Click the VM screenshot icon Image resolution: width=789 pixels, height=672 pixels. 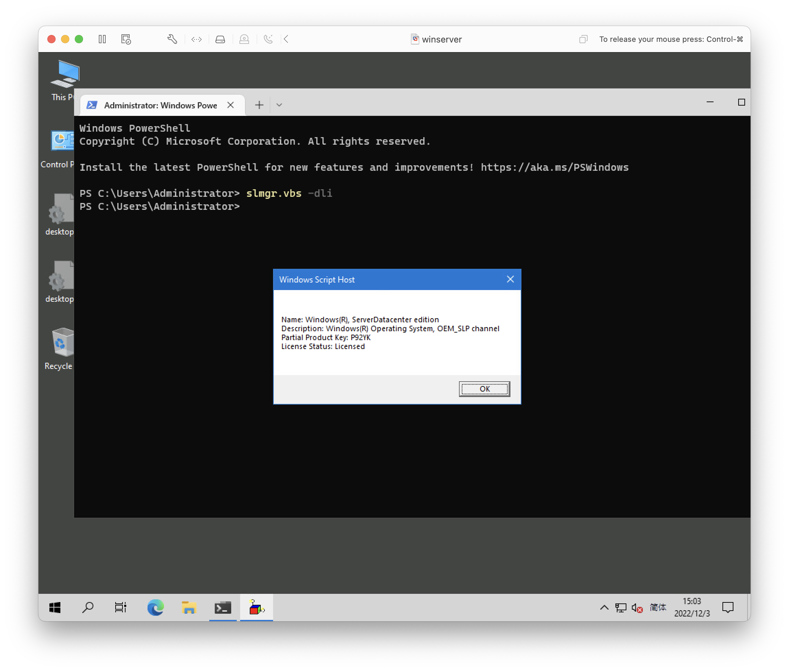tap(126, 39)
